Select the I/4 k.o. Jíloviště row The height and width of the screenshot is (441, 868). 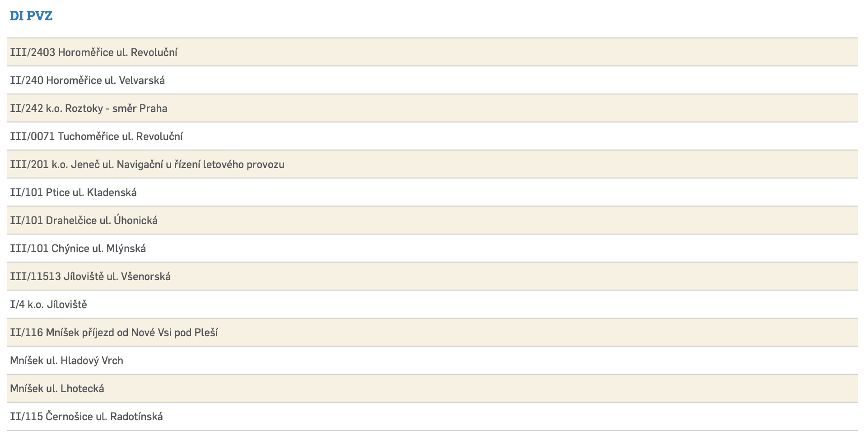click(48, 305)
